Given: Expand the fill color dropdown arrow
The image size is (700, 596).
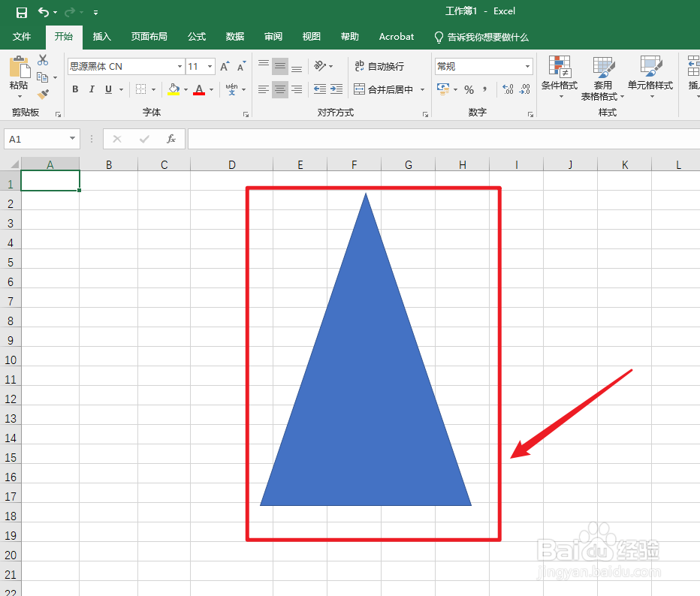Looking at the screenshot, I should pos(186,89).
